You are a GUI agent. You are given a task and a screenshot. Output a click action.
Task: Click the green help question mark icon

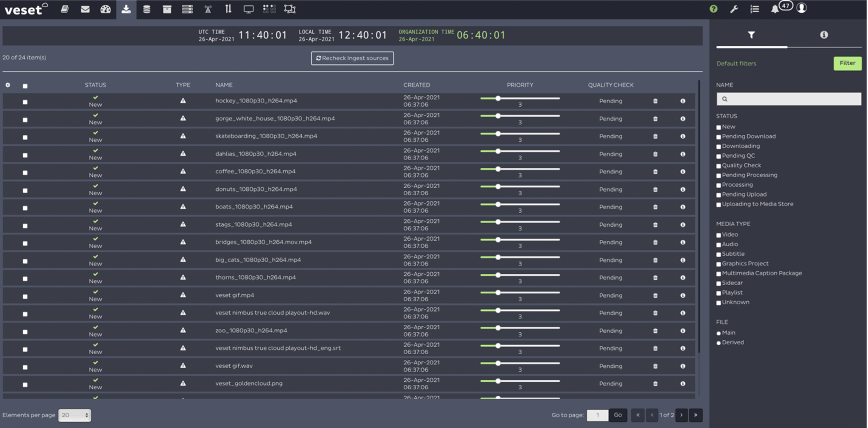pyautogui.click(x=713, y=9)
